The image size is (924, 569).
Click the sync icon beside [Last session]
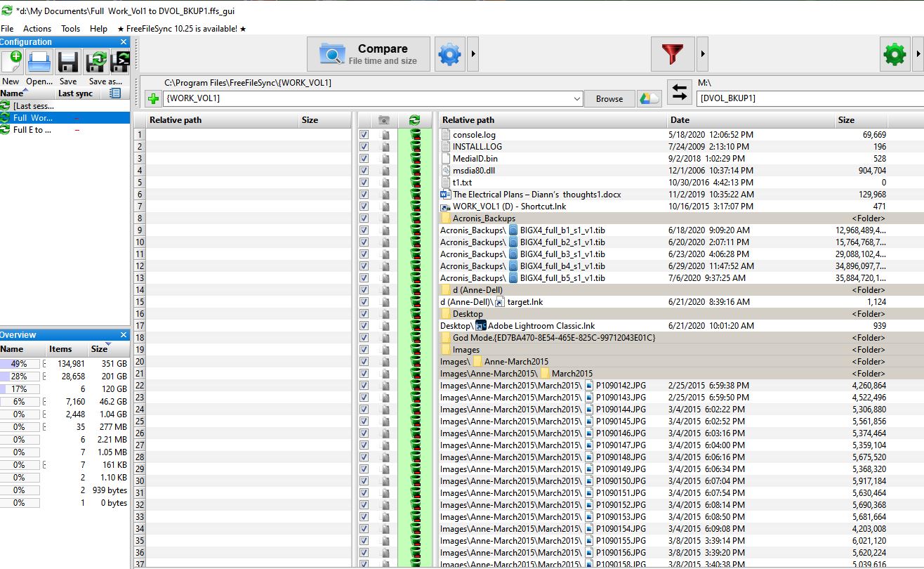point(6,106)
